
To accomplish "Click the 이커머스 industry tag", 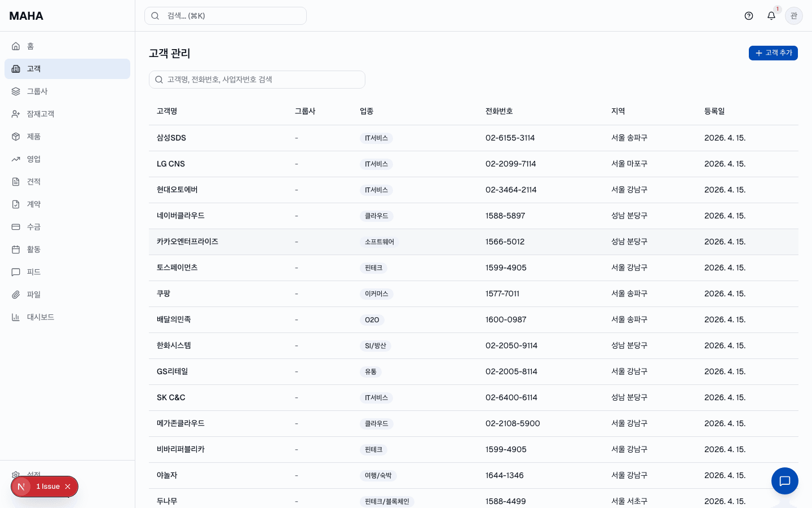I will click(x=377, y=294).
